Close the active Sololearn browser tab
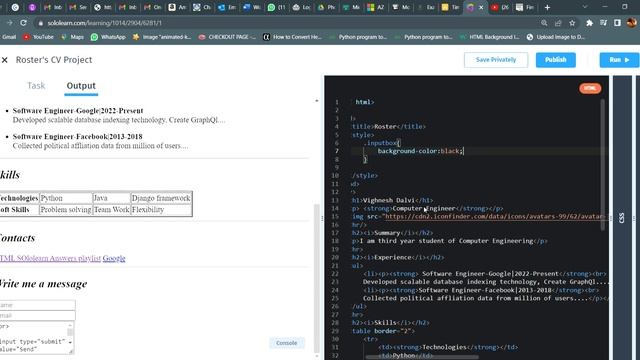The image size is (640, 360). (x=481, y=7)
